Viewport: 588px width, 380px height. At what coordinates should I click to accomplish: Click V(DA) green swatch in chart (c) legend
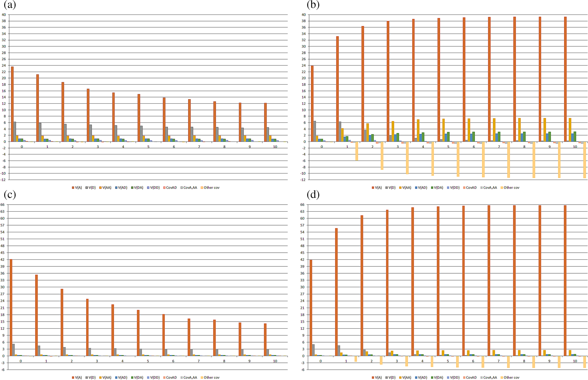[x=132, y=378]
